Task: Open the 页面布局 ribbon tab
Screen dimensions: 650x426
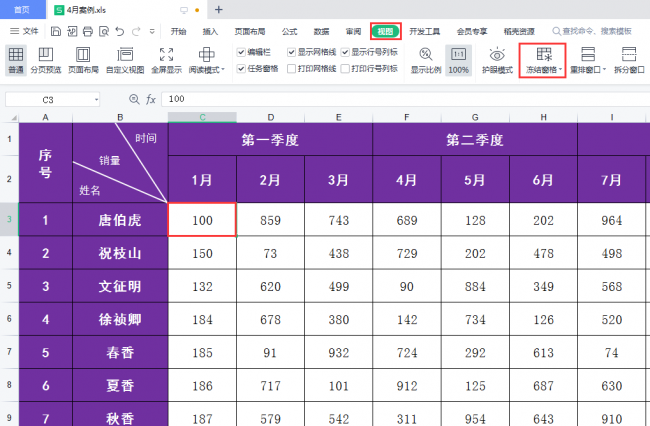Action: pos(250,31)
